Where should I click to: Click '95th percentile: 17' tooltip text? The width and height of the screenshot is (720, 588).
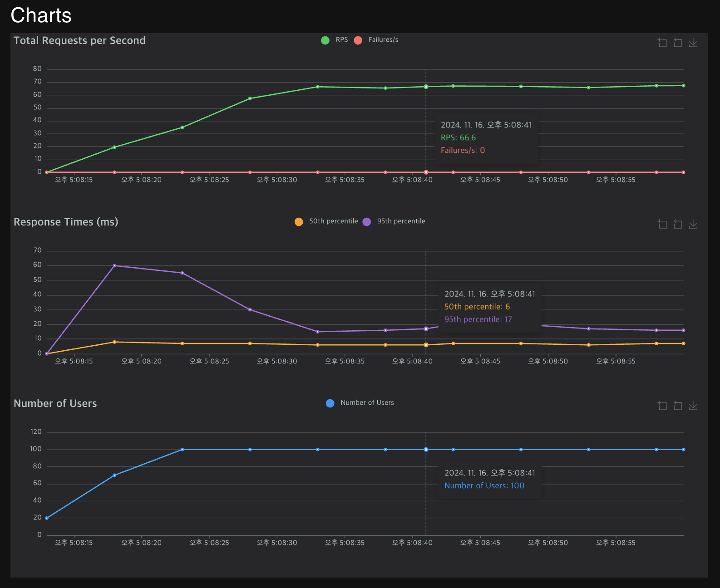pos(478,319)
